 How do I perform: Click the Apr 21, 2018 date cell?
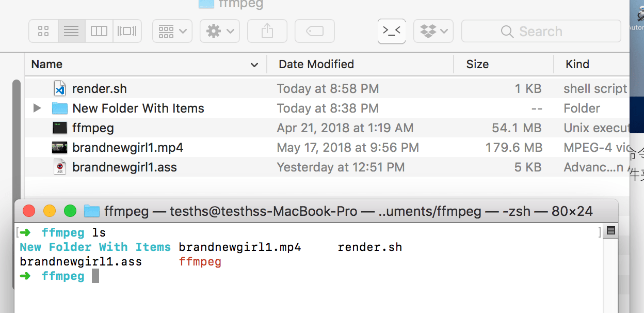(345, 128)
